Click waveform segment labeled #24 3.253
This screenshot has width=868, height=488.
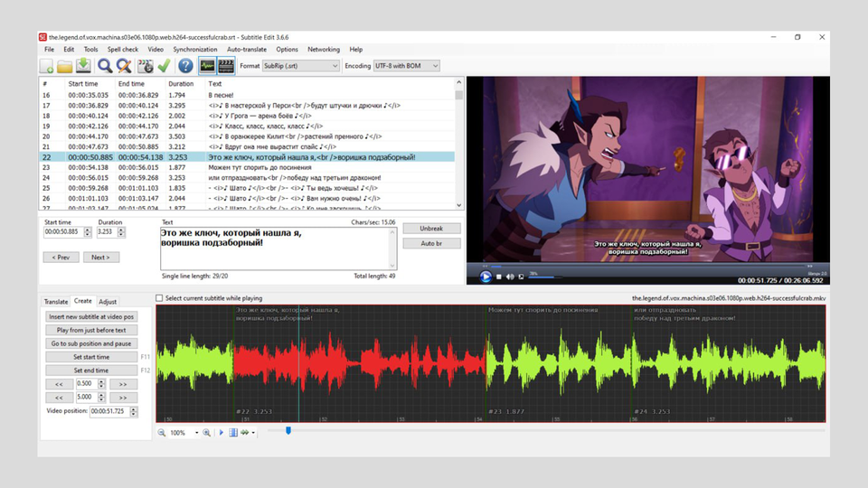[728, 363]
